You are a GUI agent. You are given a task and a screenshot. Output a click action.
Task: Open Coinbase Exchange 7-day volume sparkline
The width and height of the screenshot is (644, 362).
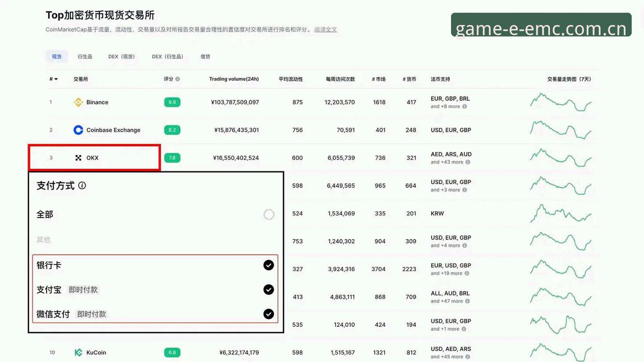click(560, 130)
